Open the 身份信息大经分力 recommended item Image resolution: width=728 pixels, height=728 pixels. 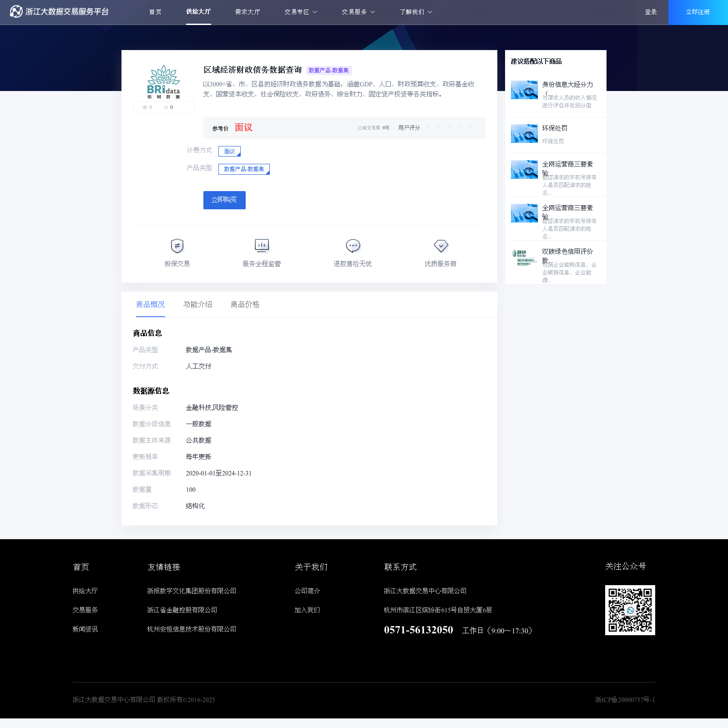click(567, 85)
